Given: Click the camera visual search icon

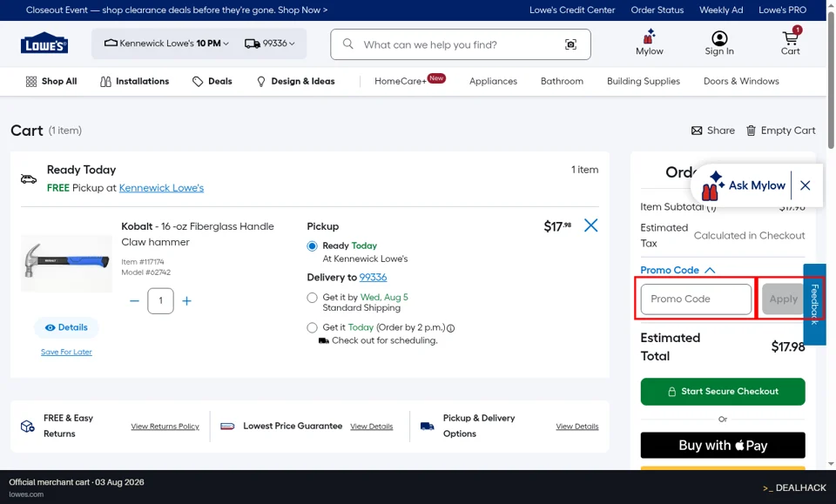Looking at the screenshot, I should coord(570,44).
